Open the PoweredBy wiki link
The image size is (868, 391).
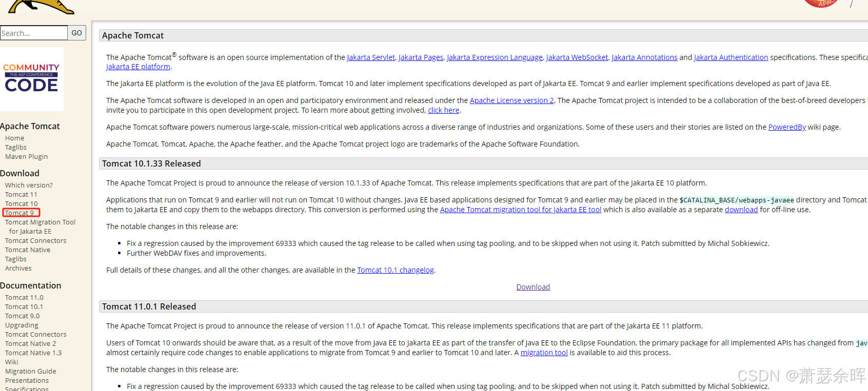(x=787, y=127)
